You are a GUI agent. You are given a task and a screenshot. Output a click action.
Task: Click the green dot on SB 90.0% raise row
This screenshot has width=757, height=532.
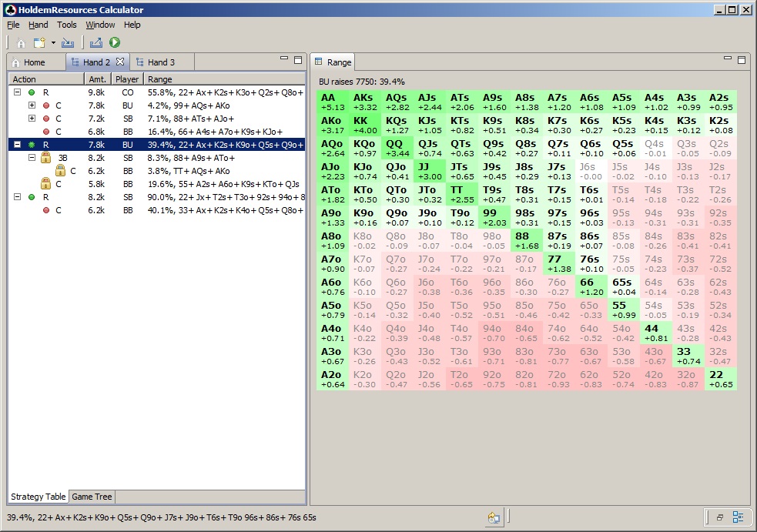(32, 197)
